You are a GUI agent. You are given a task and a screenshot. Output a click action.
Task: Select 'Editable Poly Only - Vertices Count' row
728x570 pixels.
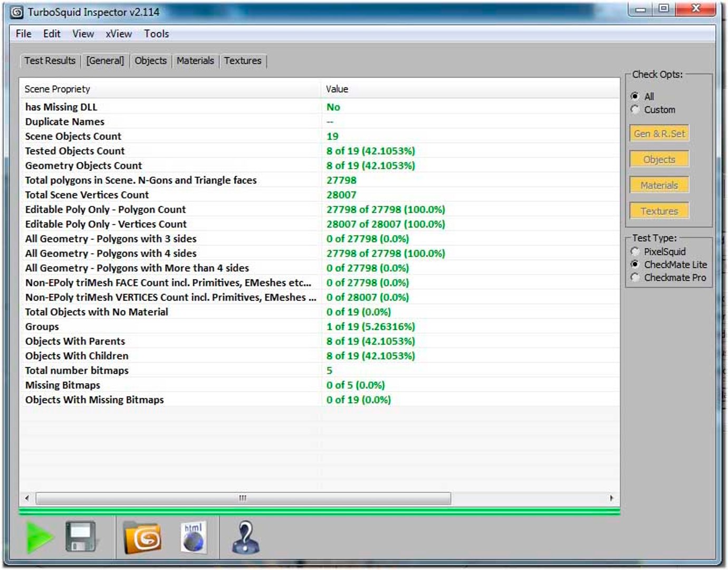coord(320,224)
